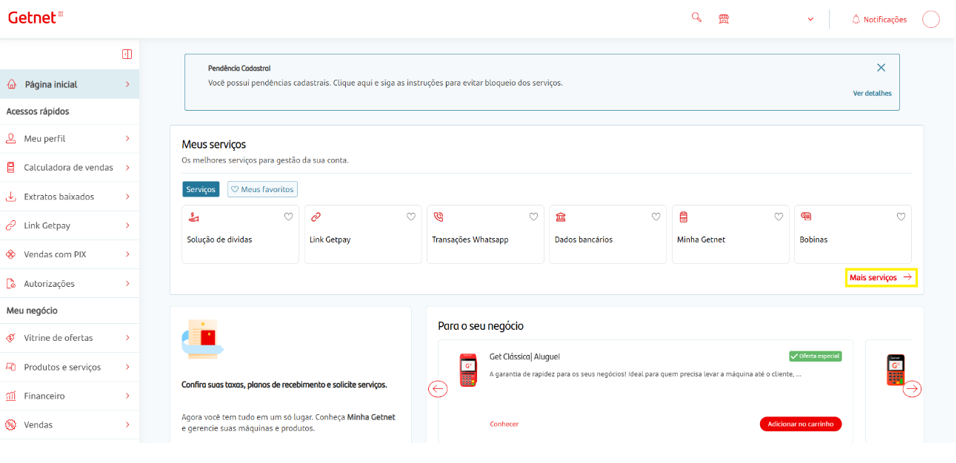Screen dimensions: 956x463
Task: Open the store selector dropdown chevron
Action: point(810,20)
